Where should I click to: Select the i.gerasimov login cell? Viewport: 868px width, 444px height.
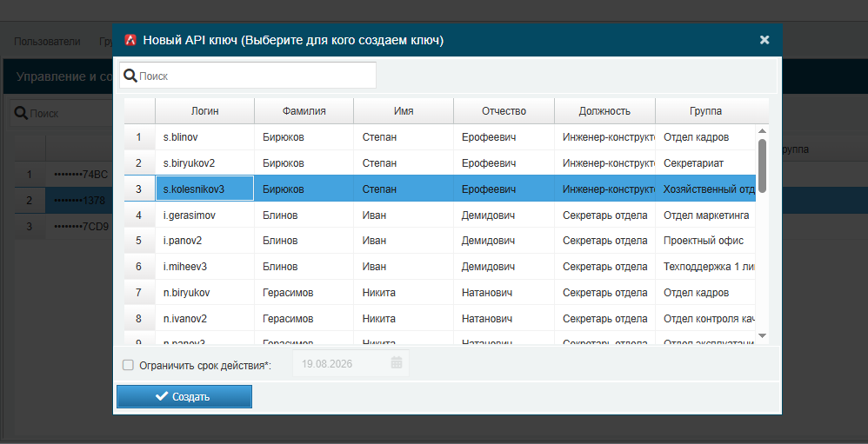pos(204,215)
